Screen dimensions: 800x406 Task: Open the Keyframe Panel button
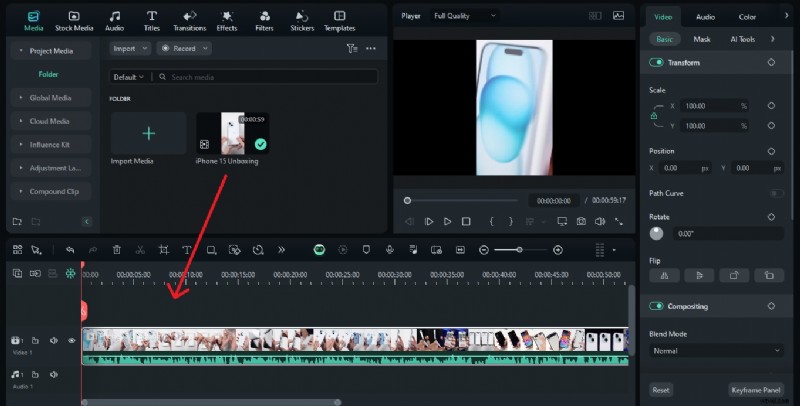(x=755, y=390)
